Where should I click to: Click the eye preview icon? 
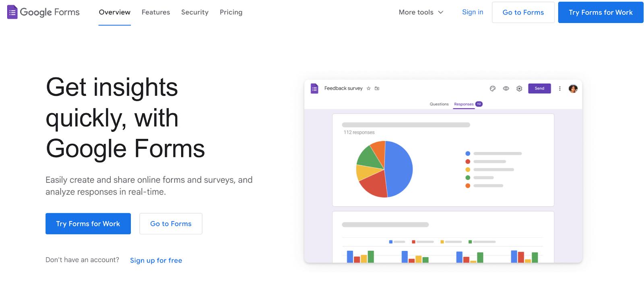[x=506, y=88]
